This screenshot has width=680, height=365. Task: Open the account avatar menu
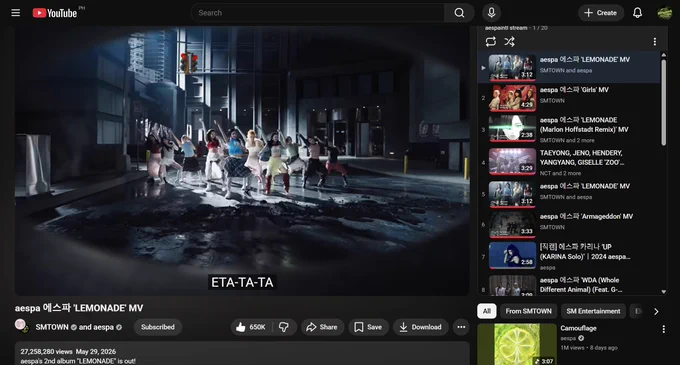tap(664, 13)
